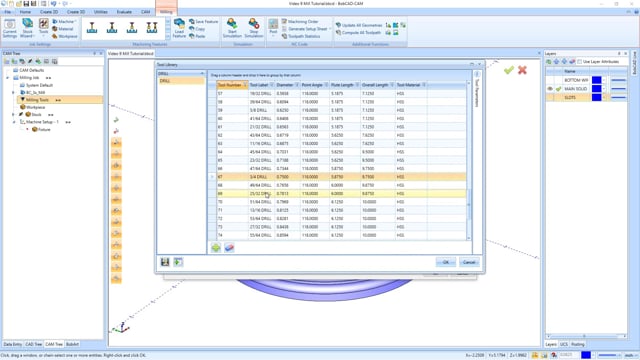Collapse the Milling Job tree node

click(7, 78)
